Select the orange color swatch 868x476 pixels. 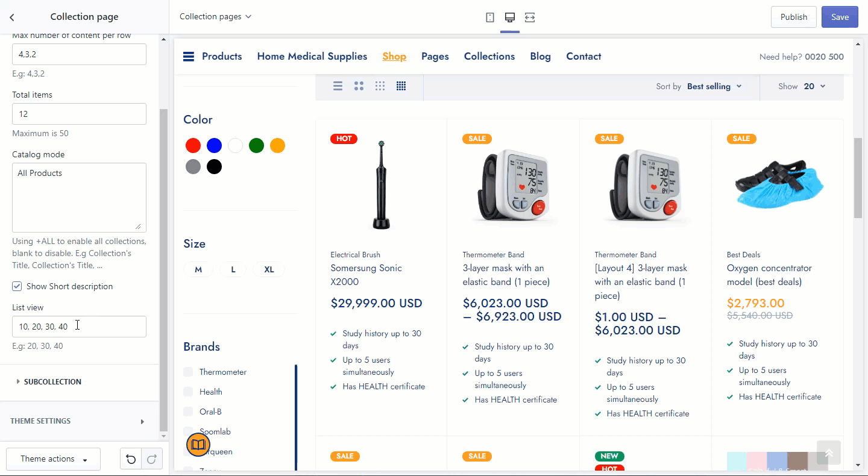pyautogui.click(x=277, y=146)
